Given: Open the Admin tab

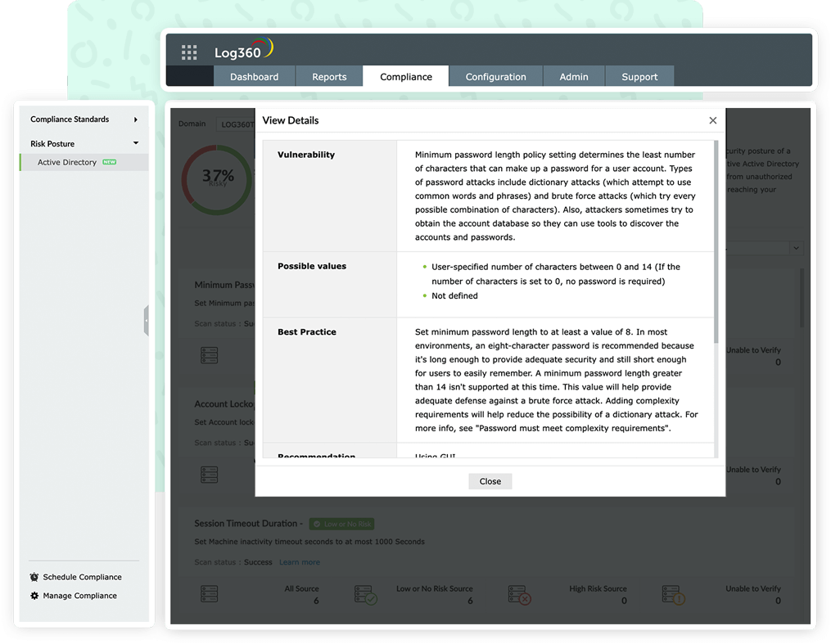Looking at the screenshot, I should (x=573, y=76).
